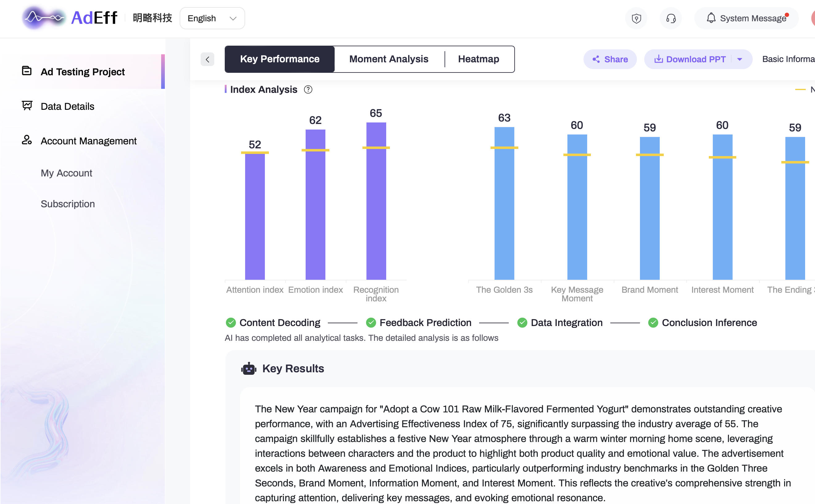
Task: Open the Subscription page
Action: pyautogui.click(x=68, y=204)
